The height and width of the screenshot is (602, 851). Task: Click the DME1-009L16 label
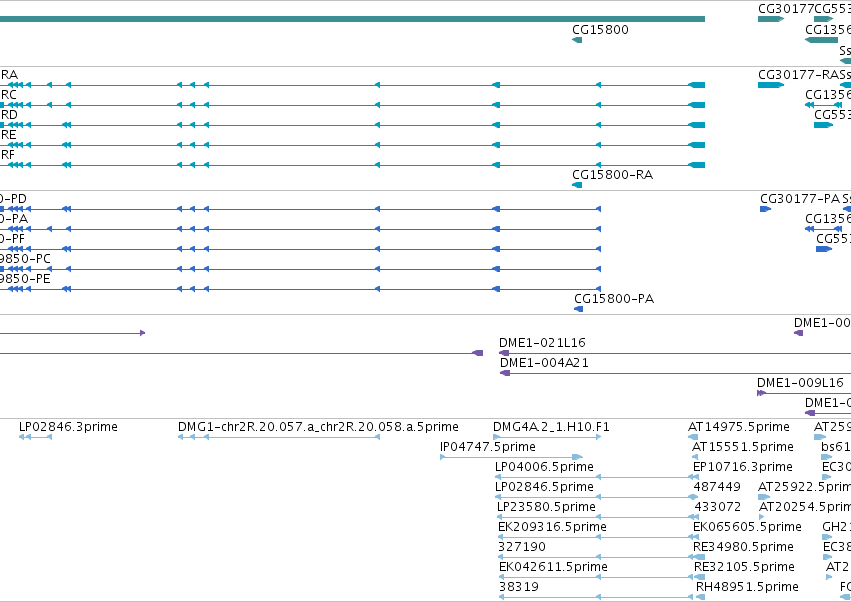(x=801, y=383)
